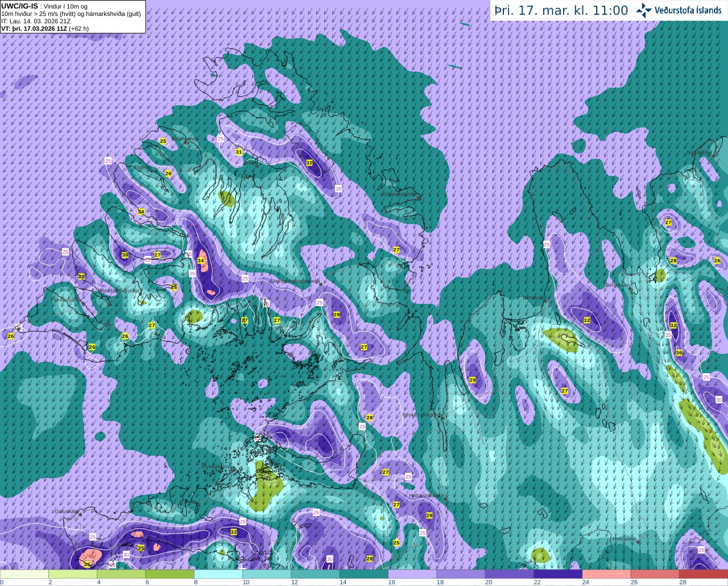Image resolution: width=728 pixels, height=586 pixels.
Task: Click the Gjögurflugvöllur station label
Action: click(399, 193)
